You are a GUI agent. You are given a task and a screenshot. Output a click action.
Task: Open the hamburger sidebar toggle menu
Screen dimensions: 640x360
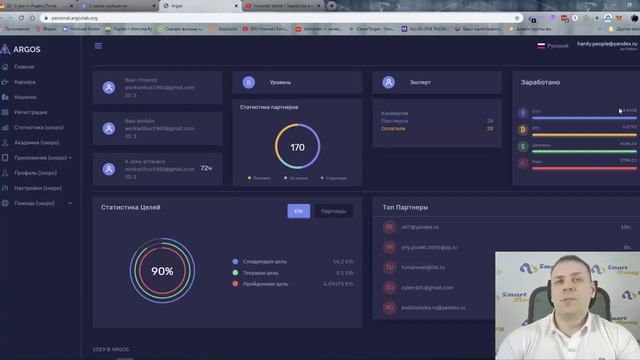(x=98, y=46)
